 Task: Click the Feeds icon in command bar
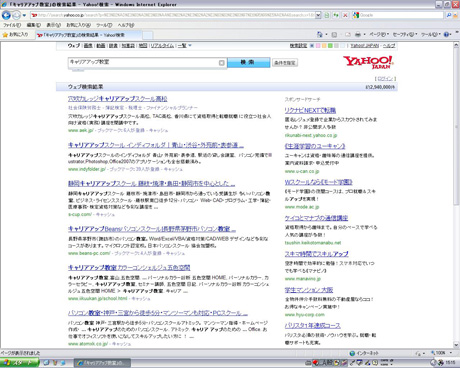point(334,34)
